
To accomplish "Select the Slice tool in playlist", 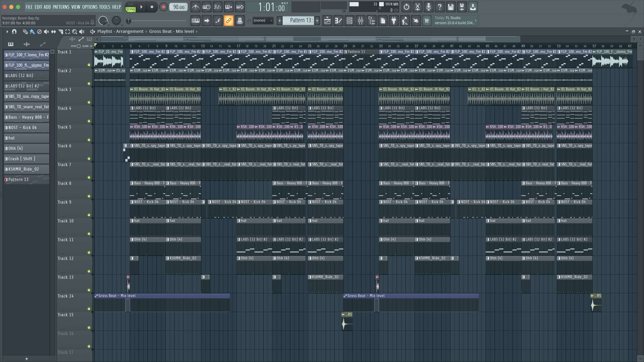I will click(x=60, y=32).
